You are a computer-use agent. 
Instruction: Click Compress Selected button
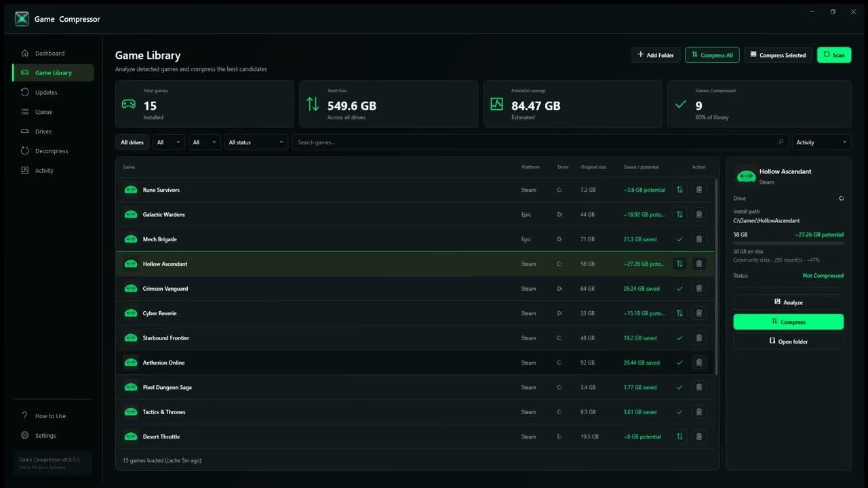[x=778, y=55]
